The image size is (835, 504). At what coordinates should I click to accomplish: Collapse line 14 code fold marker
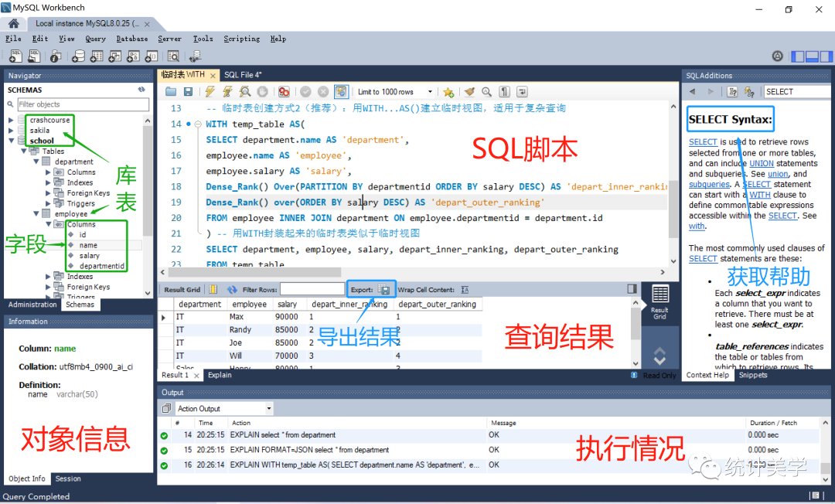click(198, 124)
